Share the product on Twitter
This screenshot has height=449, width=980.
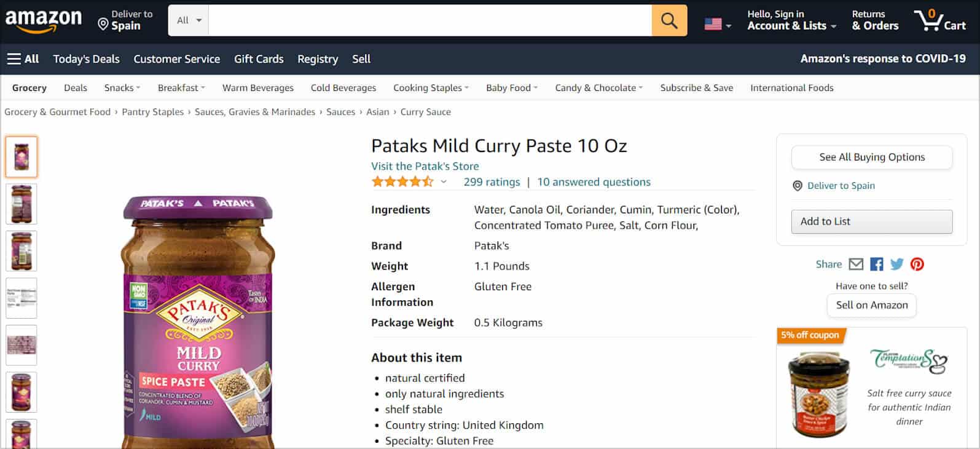click(x=896, y=264)
